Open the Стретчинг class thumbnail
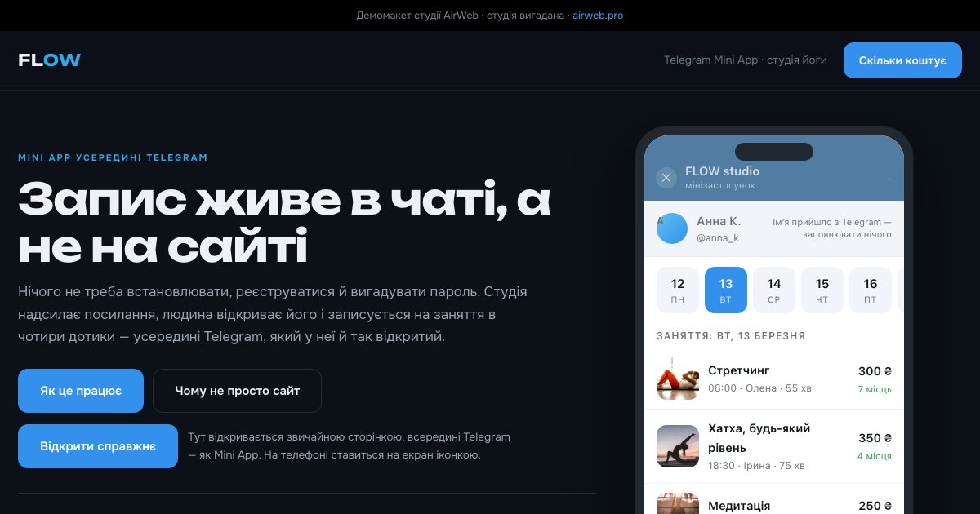This screenshot has height=514, width=980. pos(678,379)
